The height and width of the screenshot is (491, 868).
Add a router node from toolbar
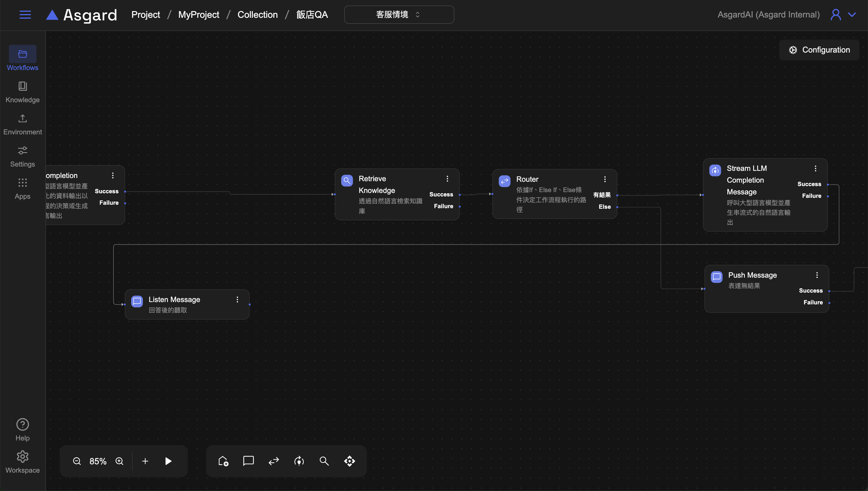point(273,461)
